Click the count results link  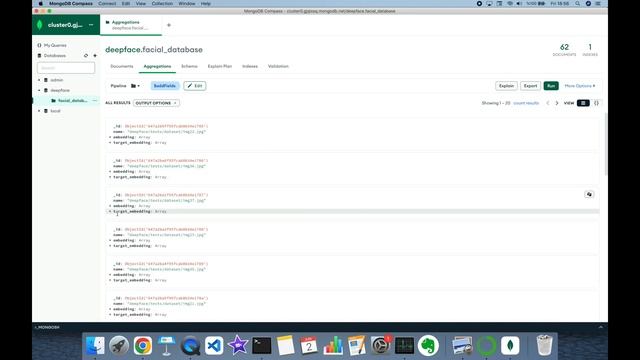click(x=526, y=103)
